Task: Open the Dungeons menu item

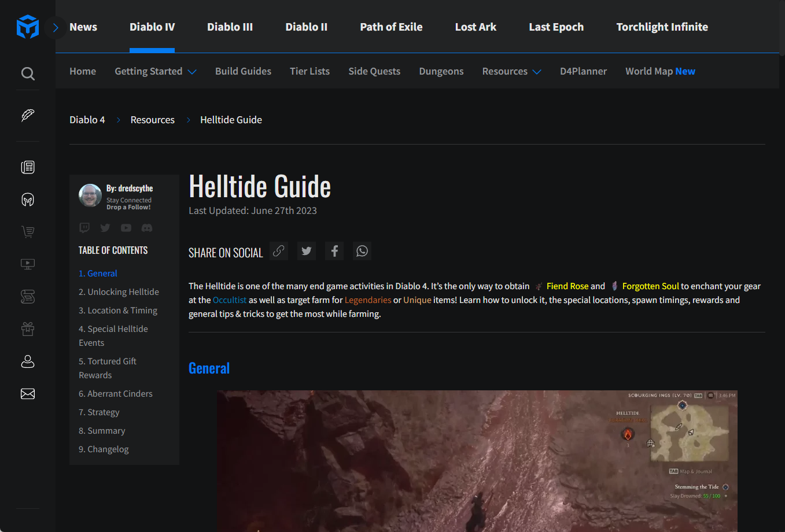Action: point(441,71)
